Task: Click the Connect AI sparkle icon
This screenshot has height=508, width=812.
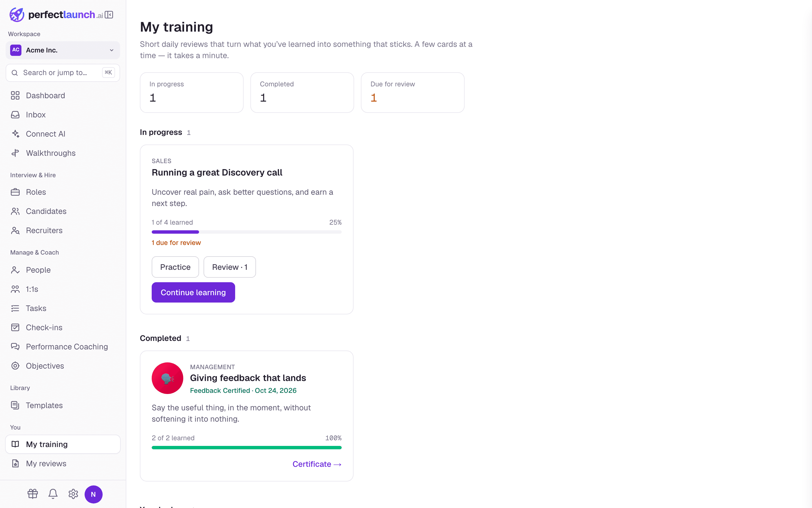Action: 15,134
